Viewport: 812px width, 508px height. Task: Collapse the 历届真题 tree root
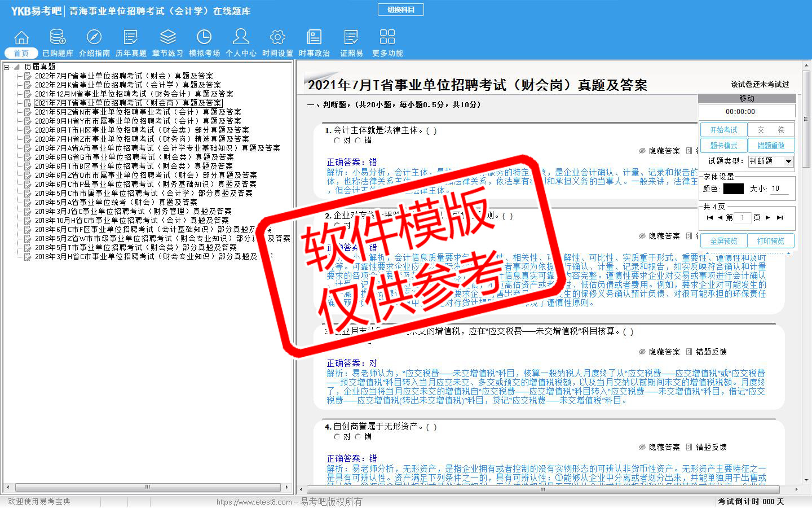coord(7,67)
